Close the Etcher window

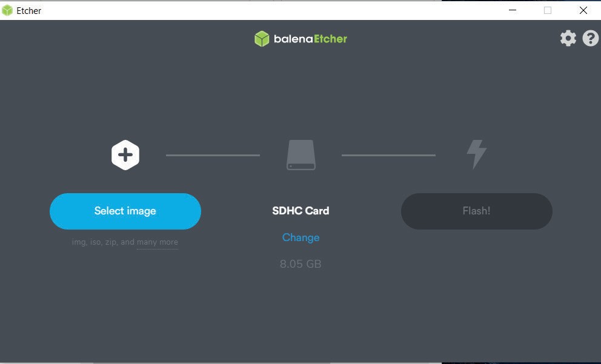coord(583,10)
